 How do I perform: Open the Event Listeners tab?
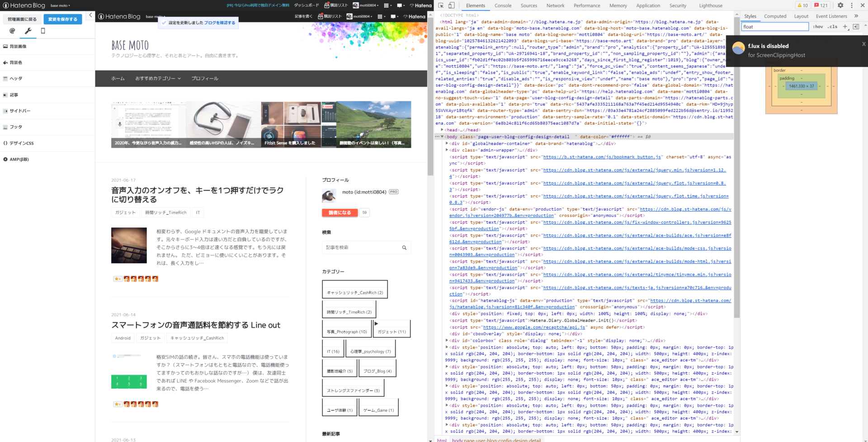831,16
